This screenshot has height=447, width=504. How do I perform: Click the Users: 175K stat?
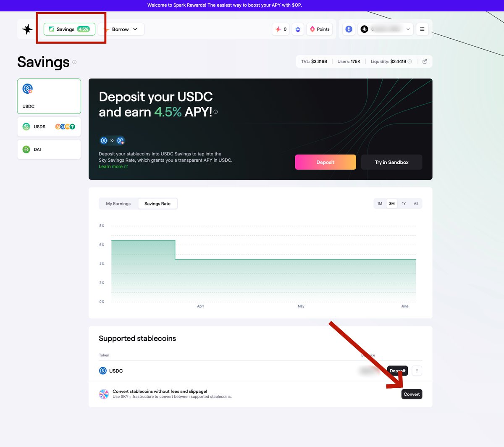(x=349, y=61)
